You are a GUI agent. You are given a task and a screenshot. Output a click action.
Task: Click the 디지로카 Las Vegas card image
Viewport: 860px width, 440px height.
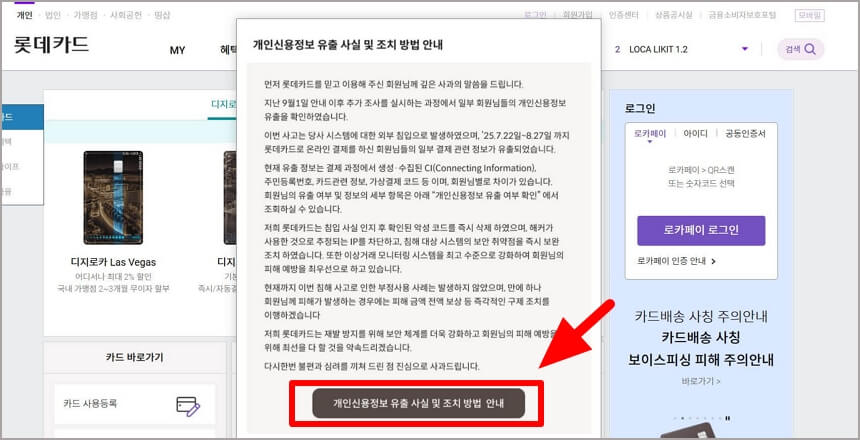tap(113, 198)
